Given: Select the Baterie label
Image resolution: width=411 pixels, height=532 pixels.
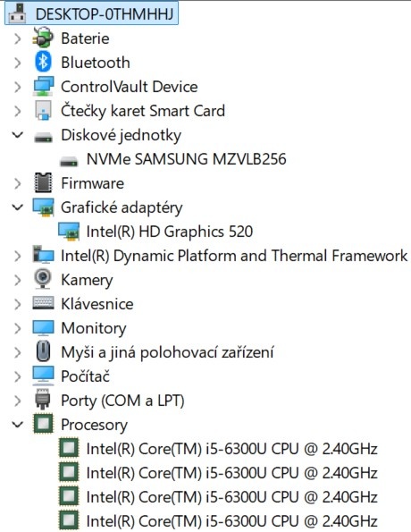Looking at the screenshot, I should pyautogui.click(x=85, y=38).
